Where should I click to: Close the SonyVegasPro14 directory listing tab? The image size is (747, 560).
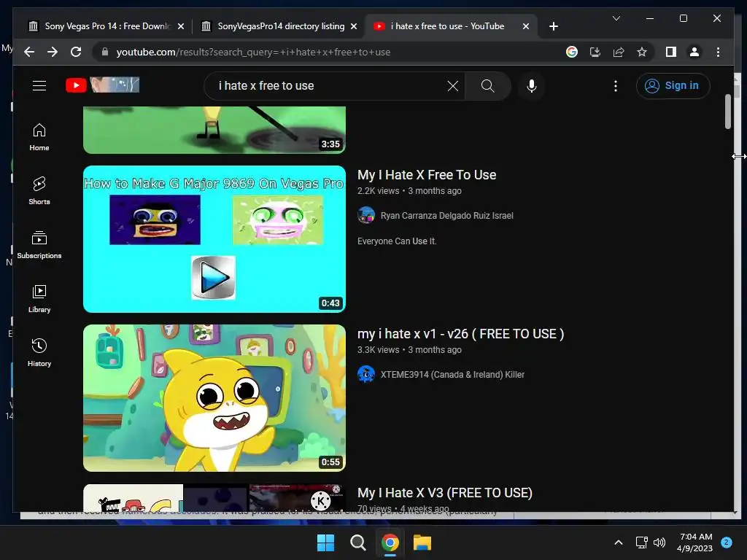354,26
